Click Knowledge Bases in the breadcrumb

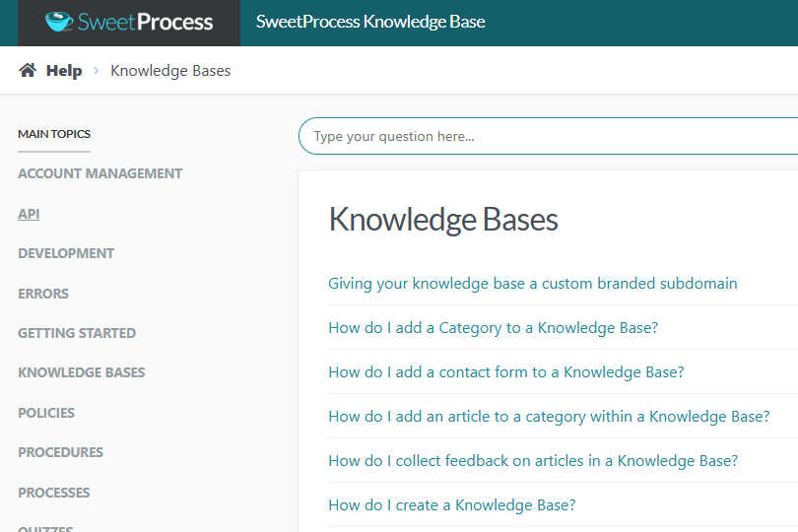(170, 71)
